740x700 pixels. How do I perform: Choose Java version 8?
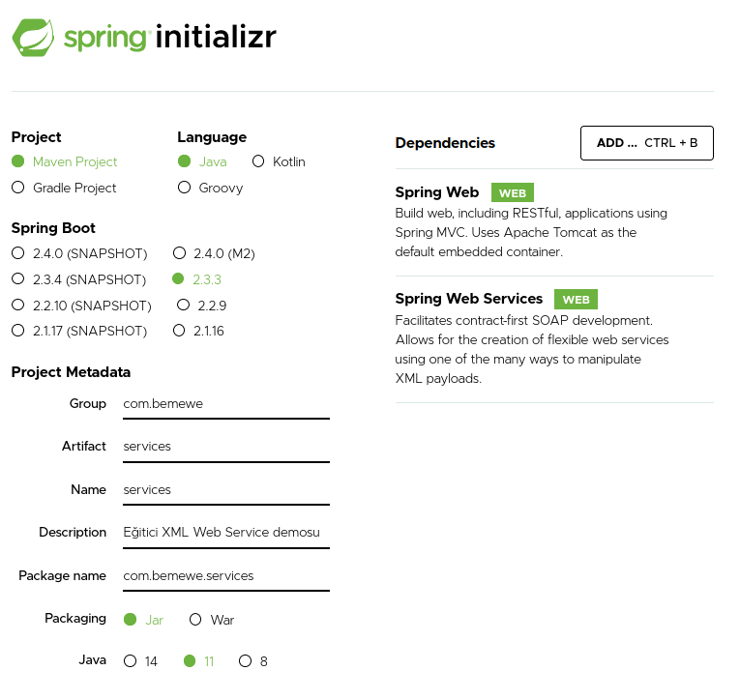tap(246, 661)
